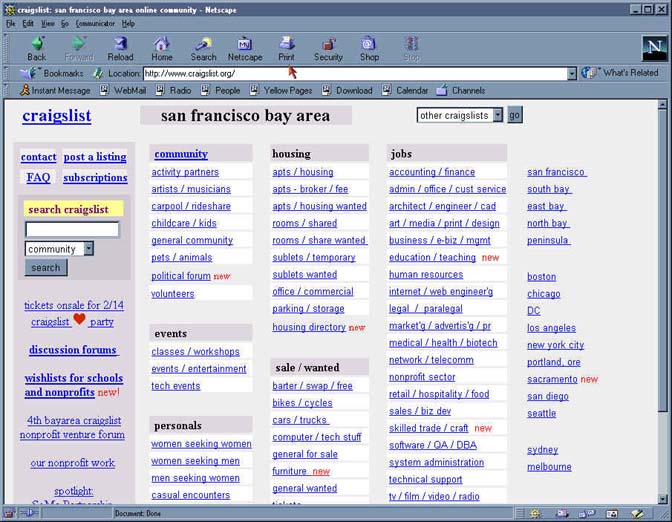Click the red heart craigslist party icon
The image size is (672, 522).
(x=79, y=319)
